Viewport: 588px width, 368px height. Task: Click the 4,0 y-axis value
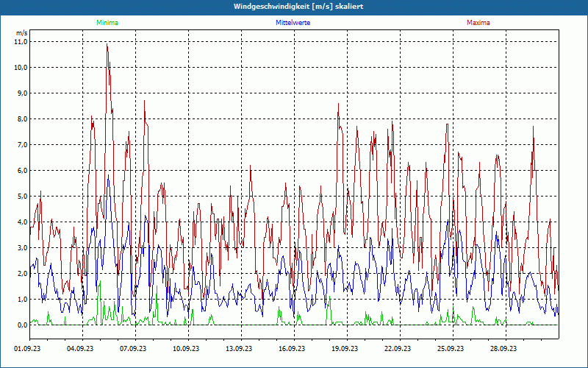click(x=23, y=222)
